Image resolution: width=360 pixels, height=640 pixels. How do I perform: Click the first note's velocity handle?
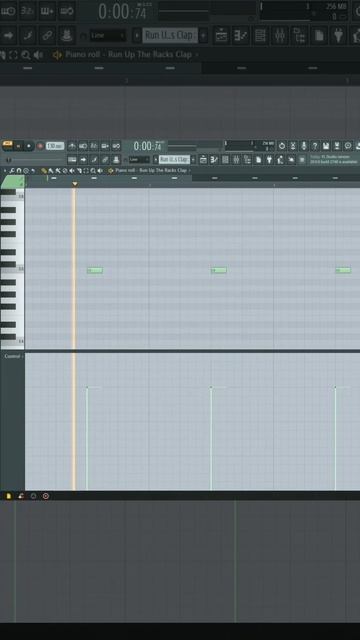87,387
